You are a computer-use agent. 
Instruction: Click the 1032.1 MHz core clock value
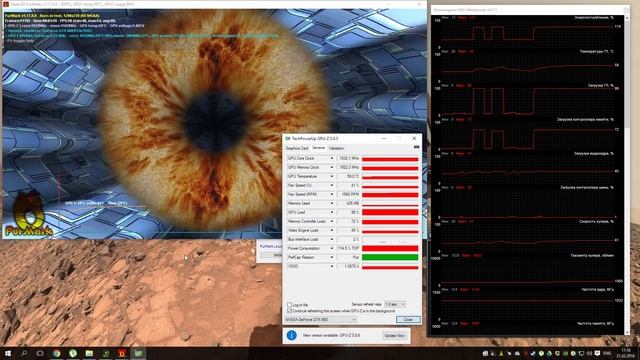349,158
